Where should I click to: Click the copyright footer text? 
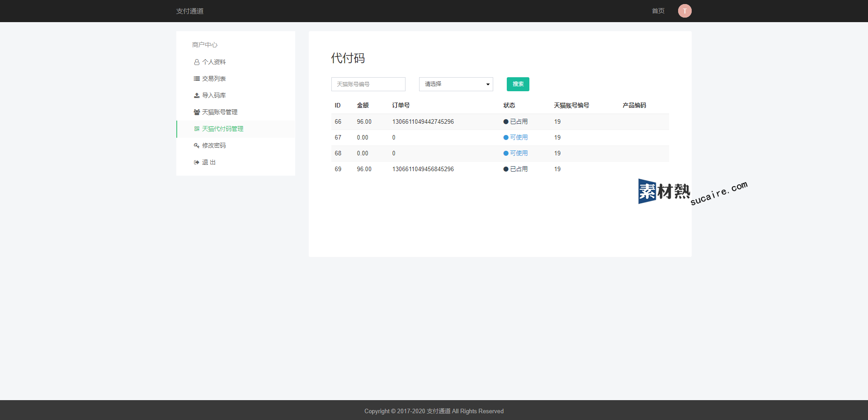point(434,411)
